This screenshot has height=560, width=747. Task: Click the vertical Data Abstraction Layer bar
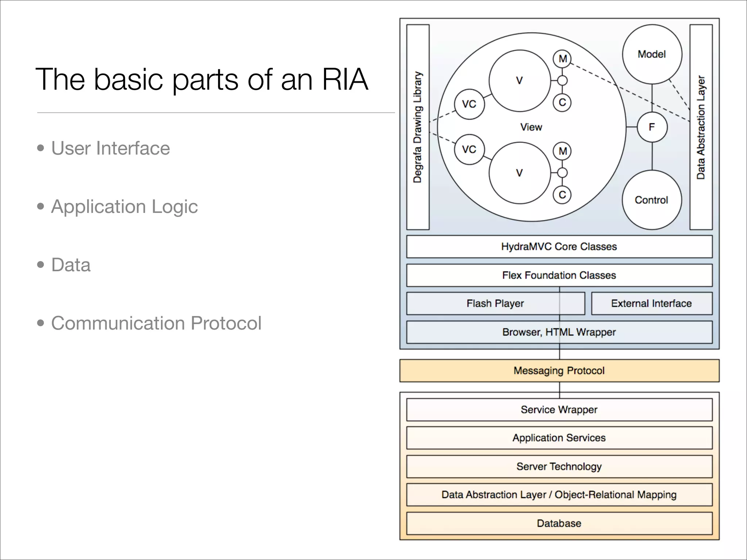coord(701,127)
